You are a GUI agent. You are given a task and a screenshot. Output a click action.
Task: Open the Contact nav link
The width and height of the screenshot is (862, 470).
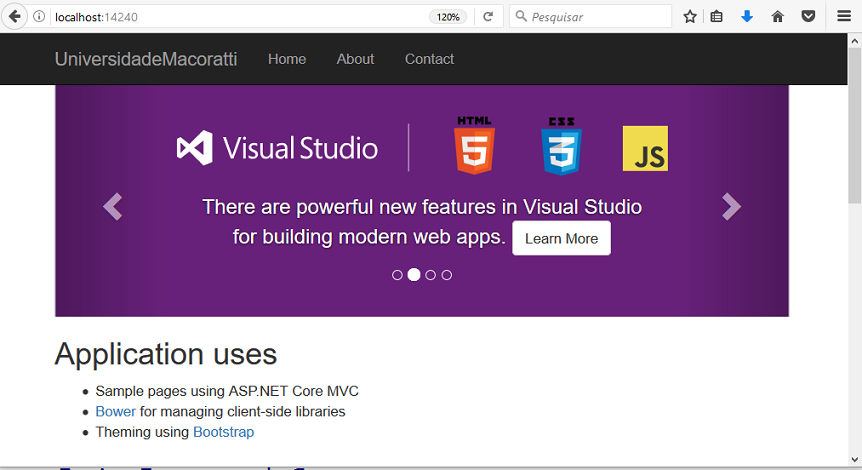(x=429, y=59)
